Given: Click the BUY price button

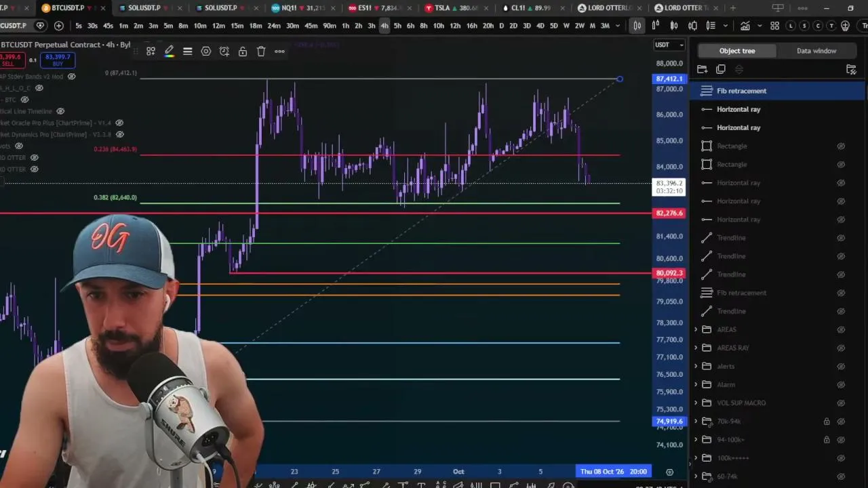Looking at the screenshot, I should pos(58,60).
